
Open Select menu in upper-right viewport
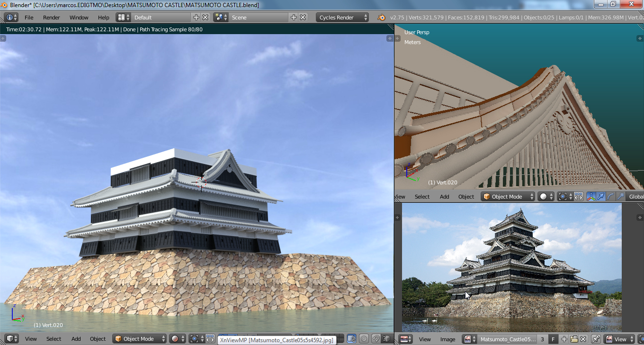tap(422, 197)
